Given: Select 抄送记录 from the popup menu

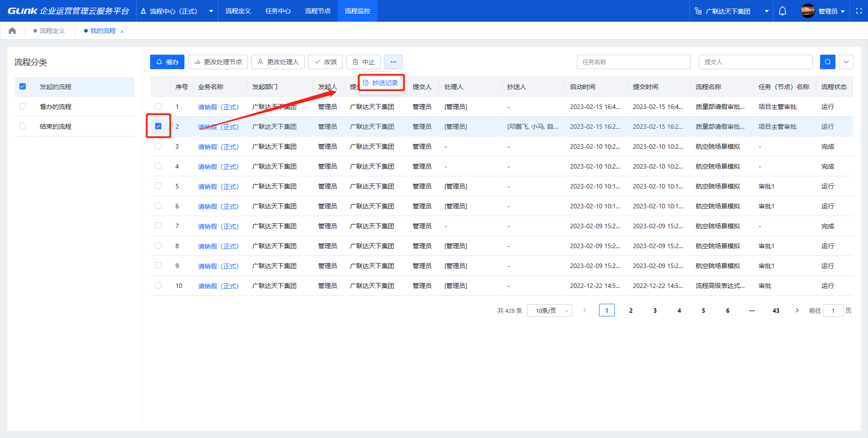Looking at the screenshot, I should coord(381,83).
